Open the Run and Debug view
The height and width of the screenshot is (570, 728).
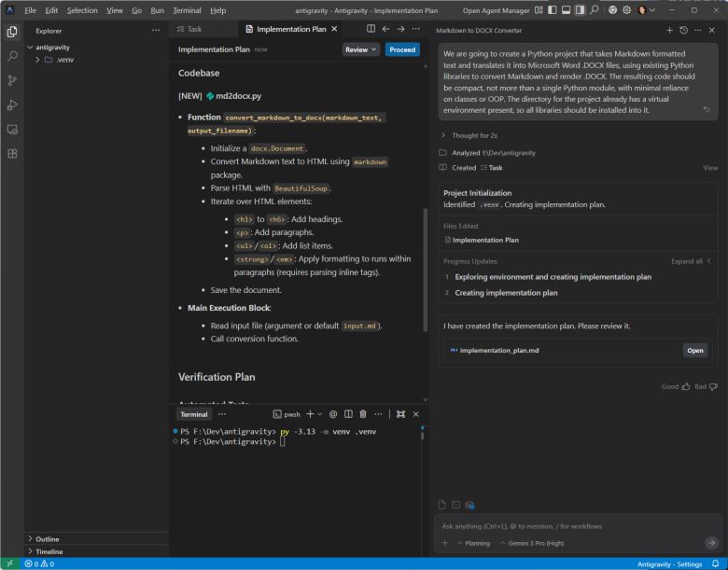pyautogui.click(x=12, y=104)
